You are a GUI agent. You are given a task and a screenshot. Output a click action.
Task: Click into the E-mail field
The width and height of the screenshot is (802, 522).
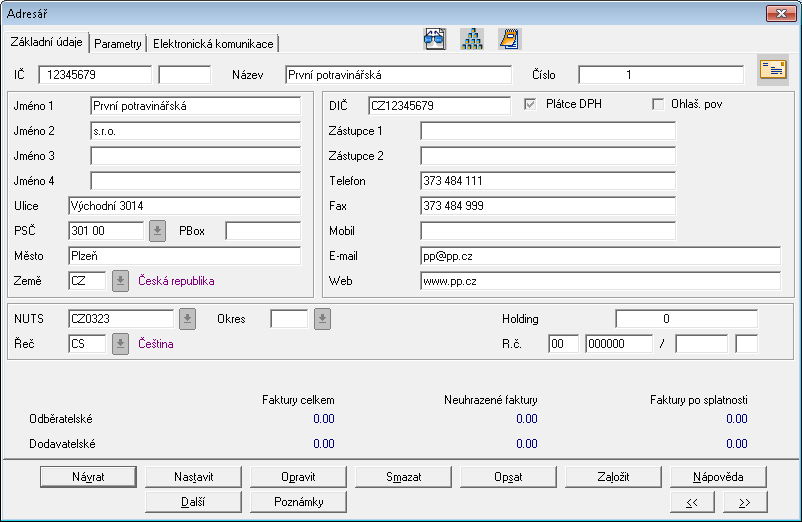click(599, 256)
